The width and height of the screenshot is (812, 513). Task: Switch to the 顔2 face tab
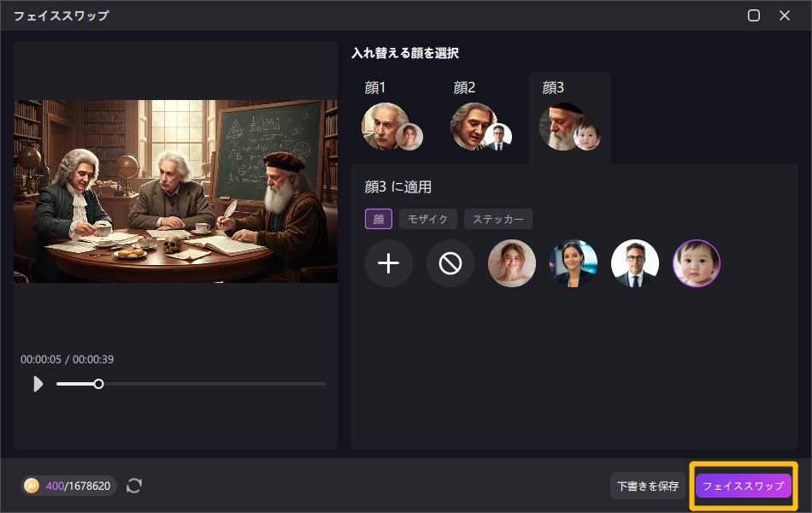pyautogui.click(x=481, y=118)
